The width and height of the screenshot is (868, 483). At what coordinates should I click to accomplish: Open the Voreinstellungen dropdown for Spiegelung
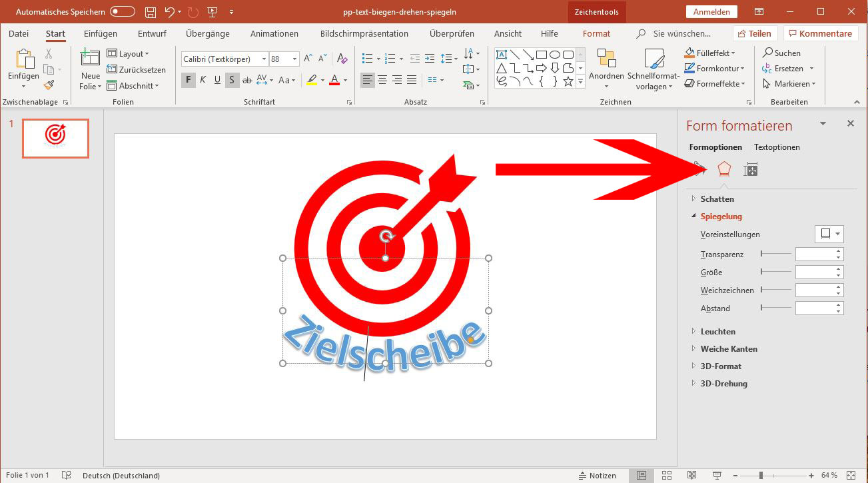tap(828, 234)
